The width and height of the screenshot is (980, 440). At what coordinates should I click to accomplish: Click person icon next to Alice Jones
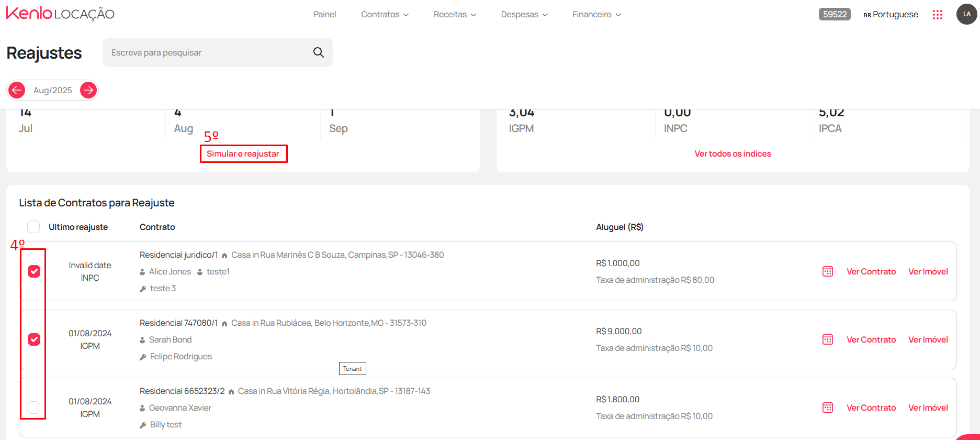coord(142,272)
